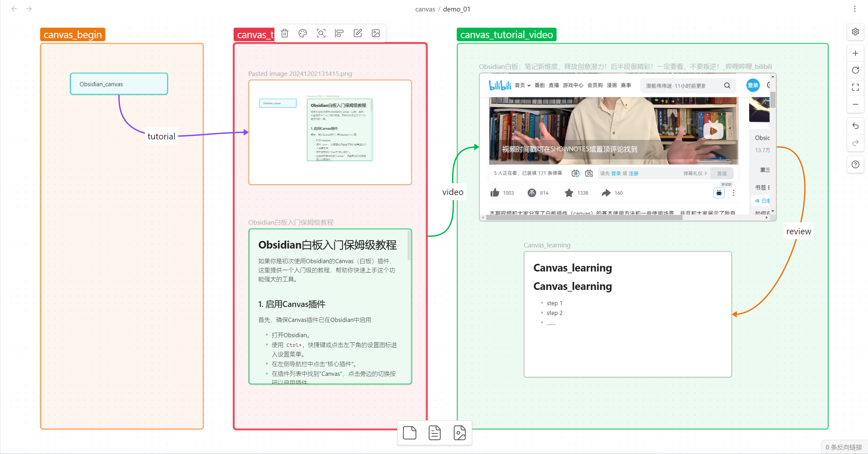Open the canvas help question mark
The image size is (868, 454).
pos(855,164)
